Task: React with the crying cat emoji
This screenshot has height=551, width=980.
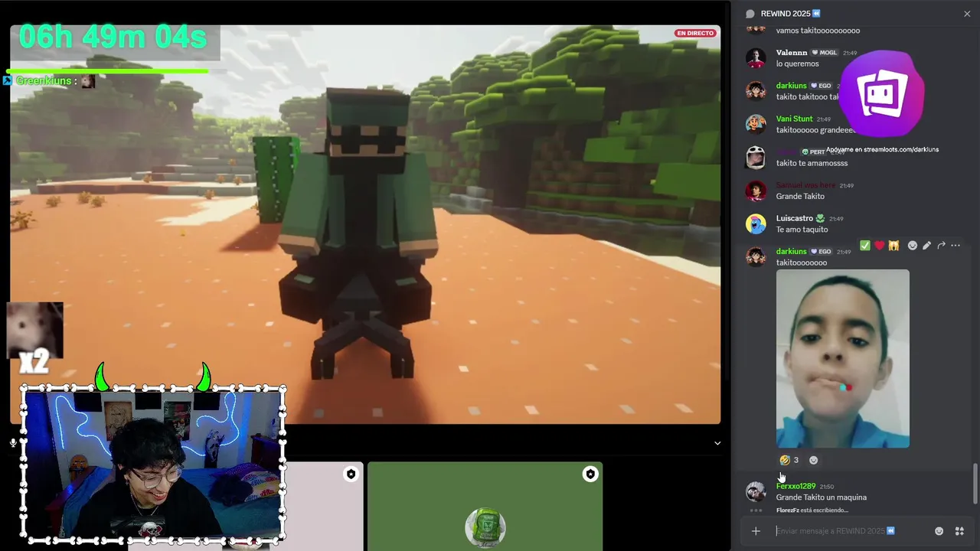Action: pos(893,246)
